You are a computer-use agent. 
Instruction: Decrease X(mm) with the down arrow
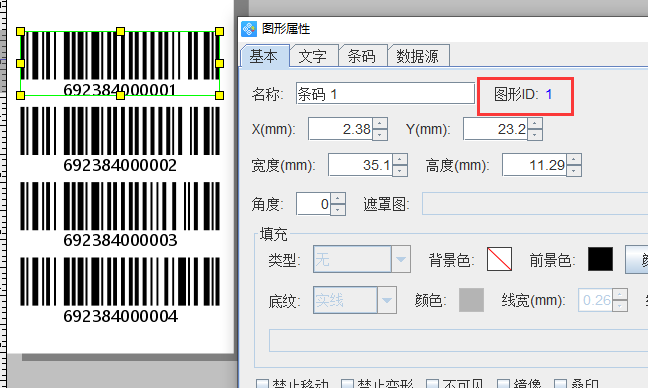click(x=380, y=135)
